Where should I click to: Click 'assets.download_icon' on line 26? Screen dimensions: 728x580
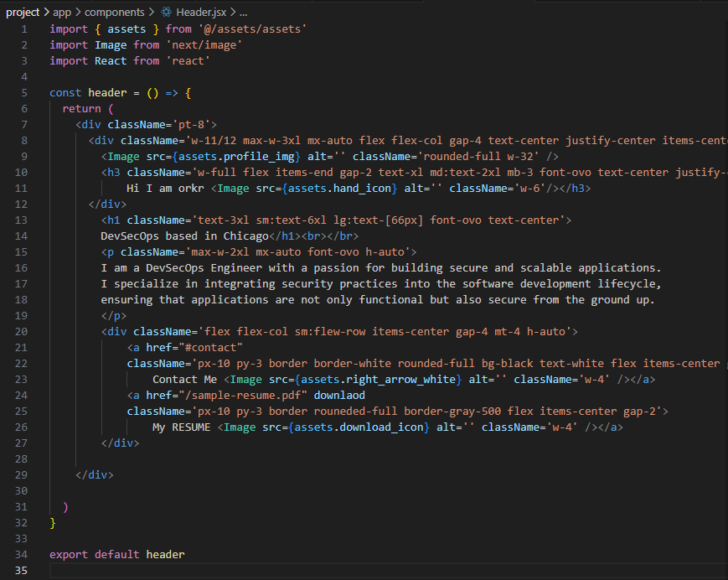tap(359, 427)
